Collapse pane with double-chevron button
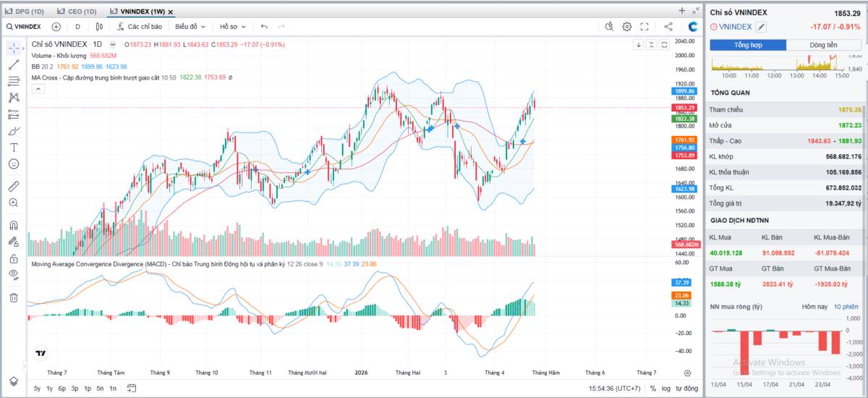This screenshot has width=868, height=398. [652, 44]
